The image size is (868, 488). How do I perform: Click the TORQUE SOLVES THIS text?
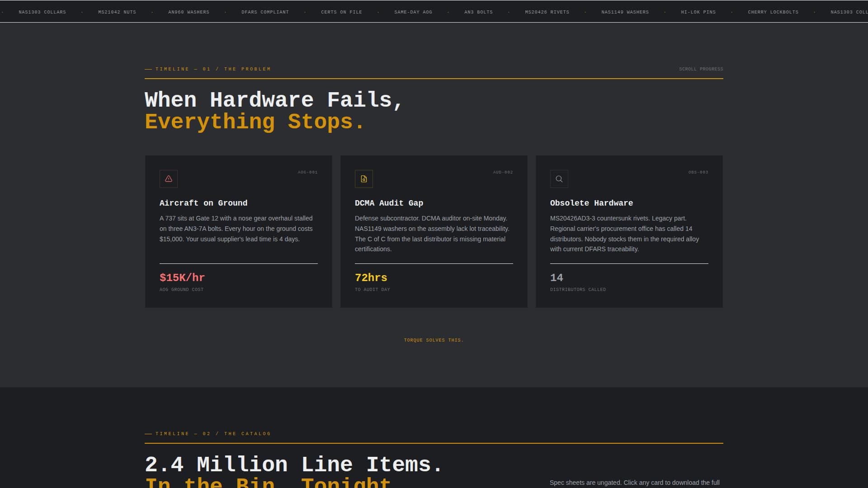[434, 340]
